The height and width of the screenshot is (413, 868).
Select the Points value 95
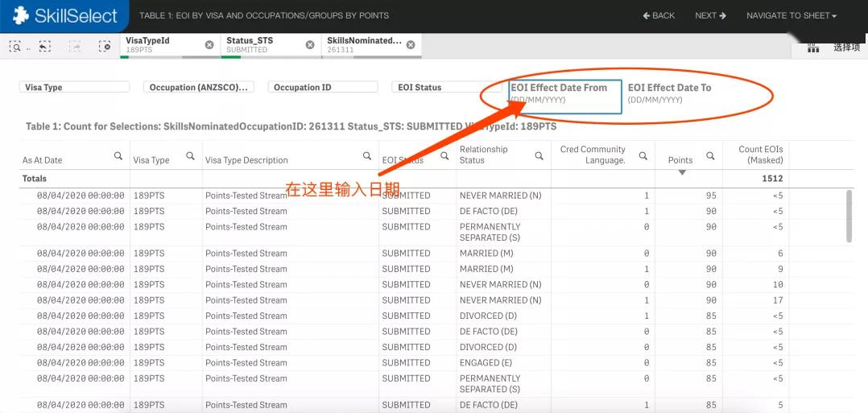click(x=711, y=196)
